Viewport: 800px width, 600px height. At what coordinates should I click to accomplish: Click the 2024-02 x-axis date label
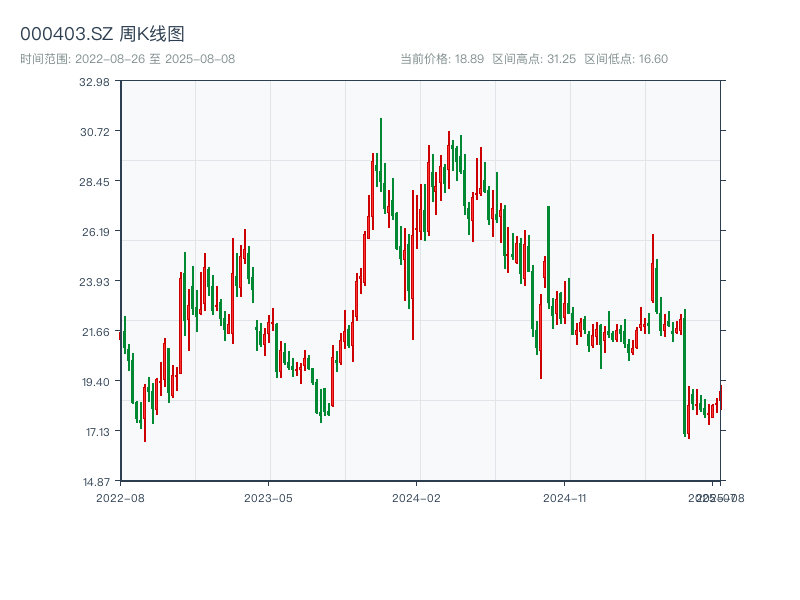[416, 497]
